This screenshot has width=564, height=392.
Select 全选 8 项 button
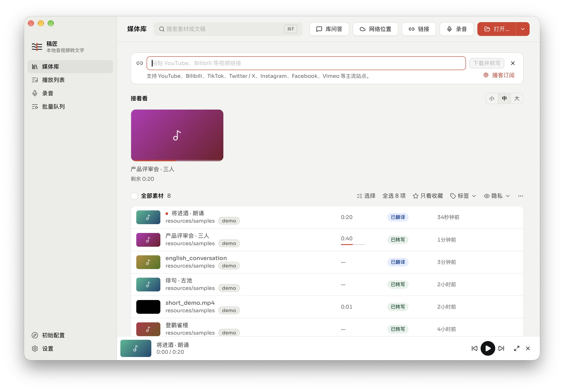pyautogui.click(x=394, y=196)
